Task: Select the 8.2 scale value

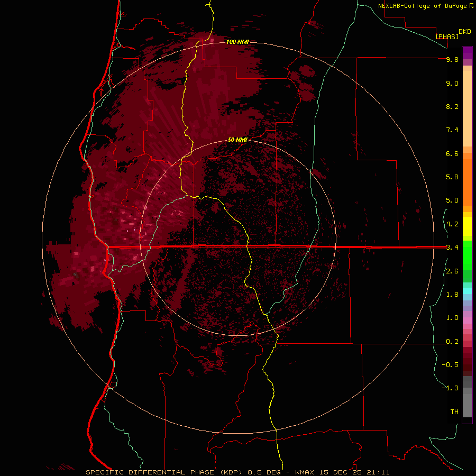Action: [x=452, y=106]
